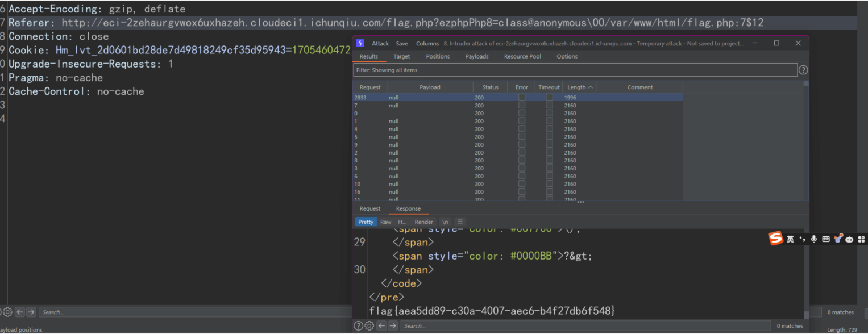The image size is (868, 334).
Task: Open the Attack menu
Action: click(380, 44)
